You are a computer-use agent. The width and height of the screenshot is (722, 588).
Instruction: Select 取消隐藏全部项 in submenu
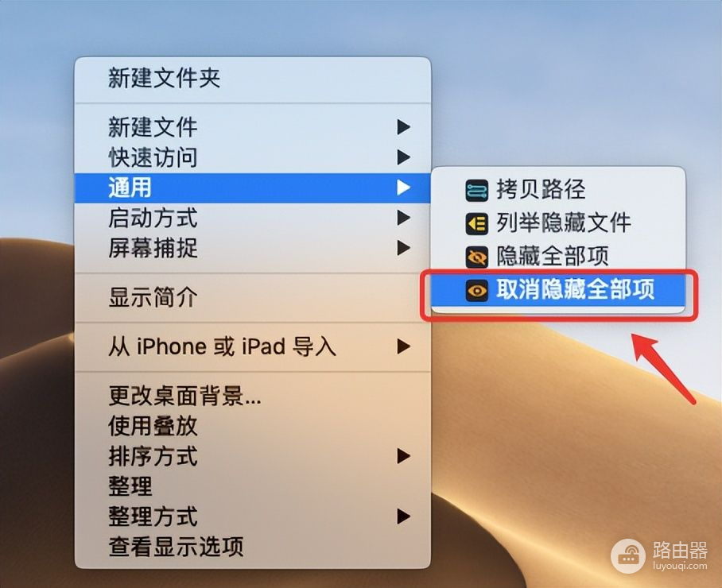tap(558, 290)
